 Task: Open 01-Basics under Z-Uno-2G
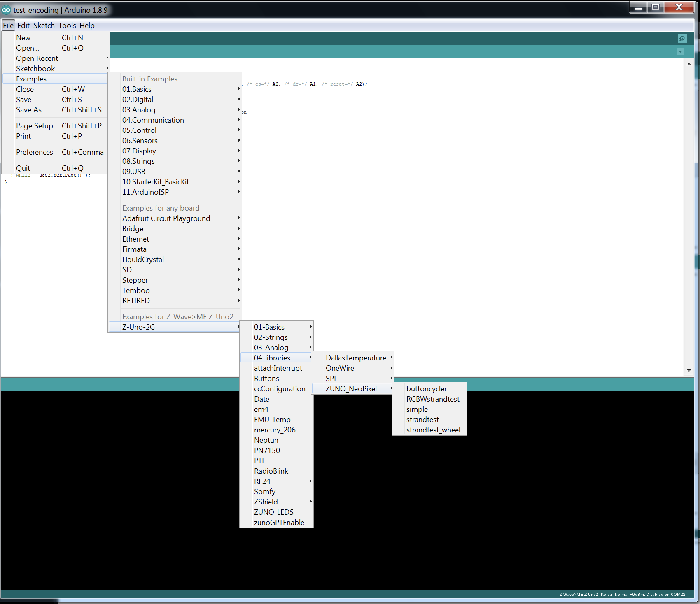(x=276, y=327)
